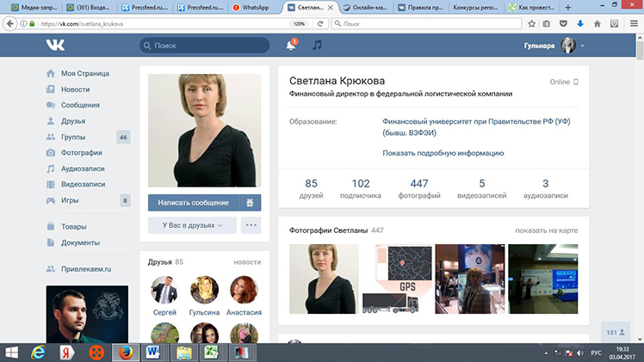Open the GPS truck photo thumbnail
Screen dimensions: 644x362
(397, 278)
